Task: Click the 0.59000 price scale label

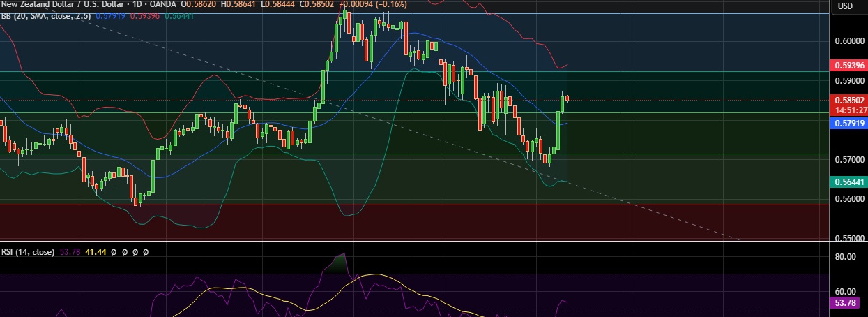Action: (x=850, y=81)
